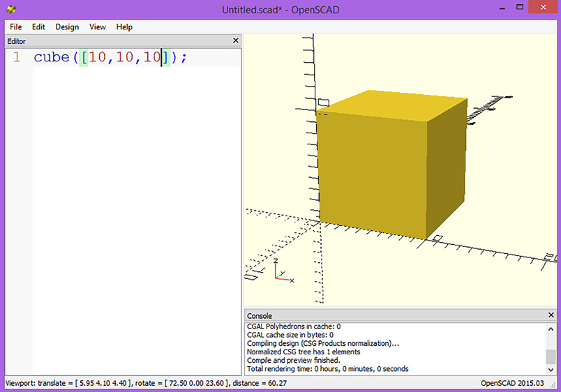Click the OpenSCAD app icon in title bar
The image size is (561, 392).
tap(11, 9)
